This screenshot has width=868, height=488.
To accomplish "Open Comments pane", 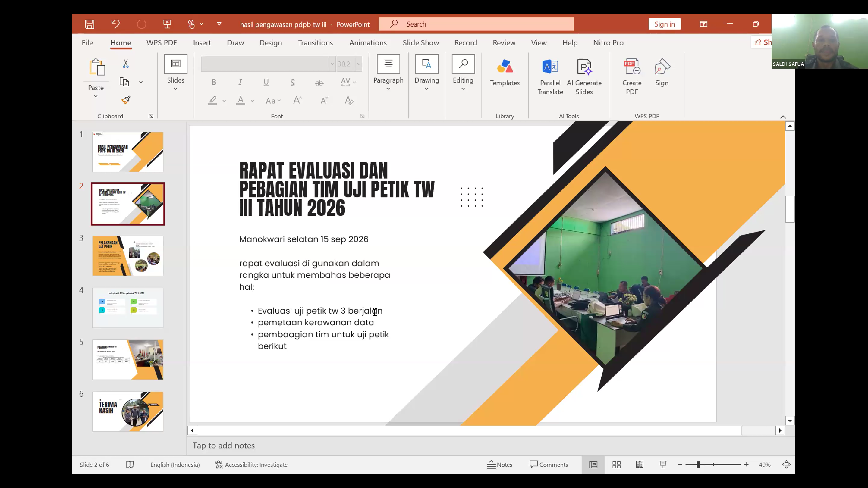I will (549, 465).
